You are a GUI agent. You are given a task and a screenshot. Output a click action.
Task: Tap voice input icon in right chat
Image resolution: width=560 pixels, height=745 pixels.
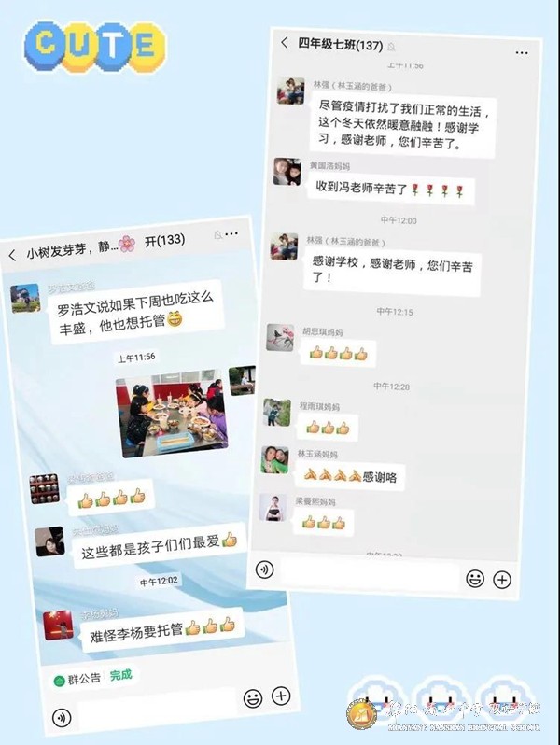[x=264, y=569]
